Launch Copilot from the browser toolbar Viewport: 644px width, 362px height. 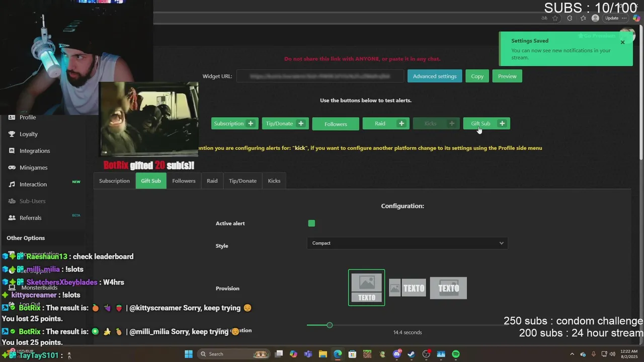[x=636, y=18]
